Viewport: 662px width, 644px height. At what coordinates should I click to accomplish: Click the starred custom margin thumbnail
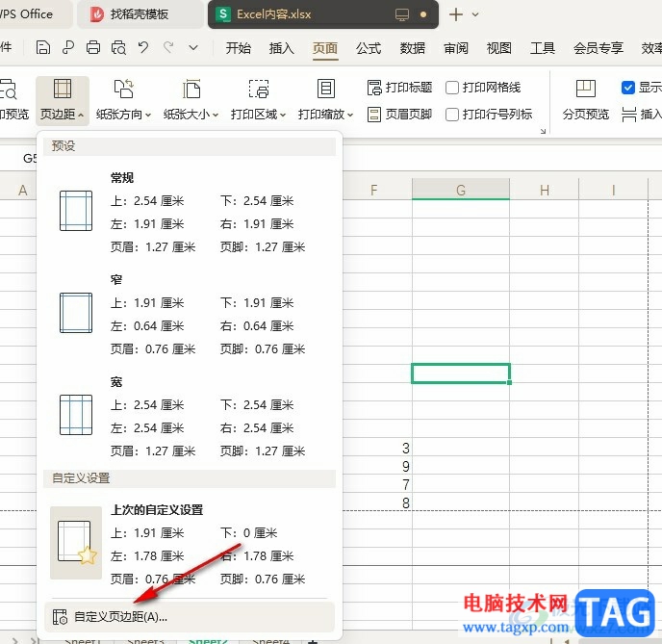coord(76,543)
